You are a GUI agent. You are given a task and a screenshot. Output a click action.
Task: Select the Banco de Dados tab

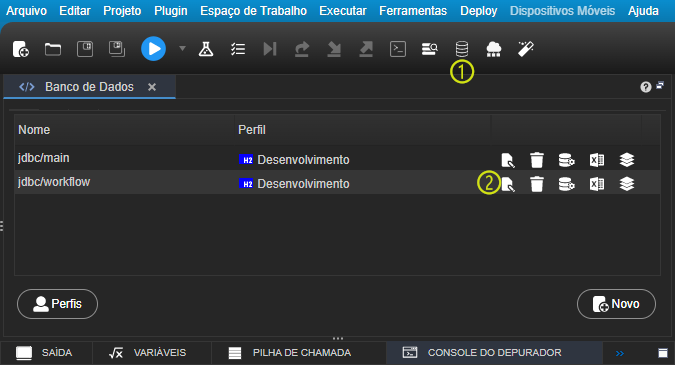(x=90, y=87)
